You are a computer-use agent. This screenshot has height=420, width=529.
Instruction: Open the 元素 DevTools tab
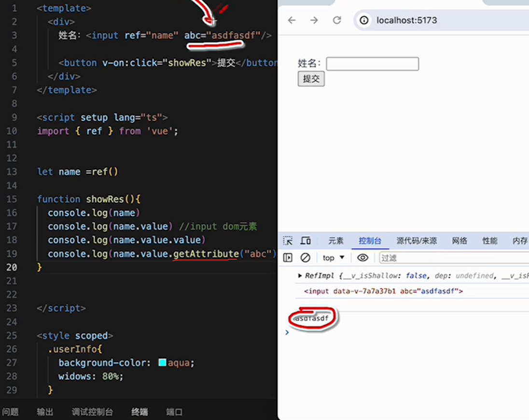coord(335,240)
